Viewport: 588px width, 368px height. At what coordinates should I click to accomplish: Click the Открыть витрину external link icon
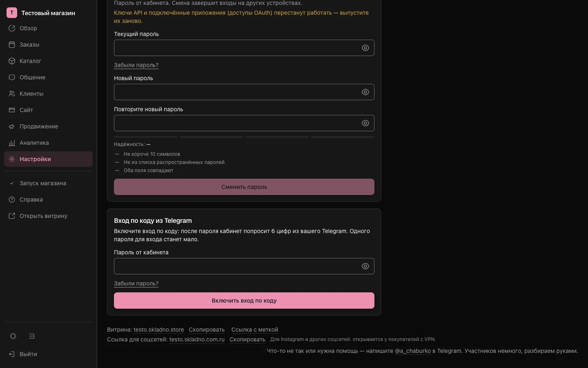tap(12, 216)
